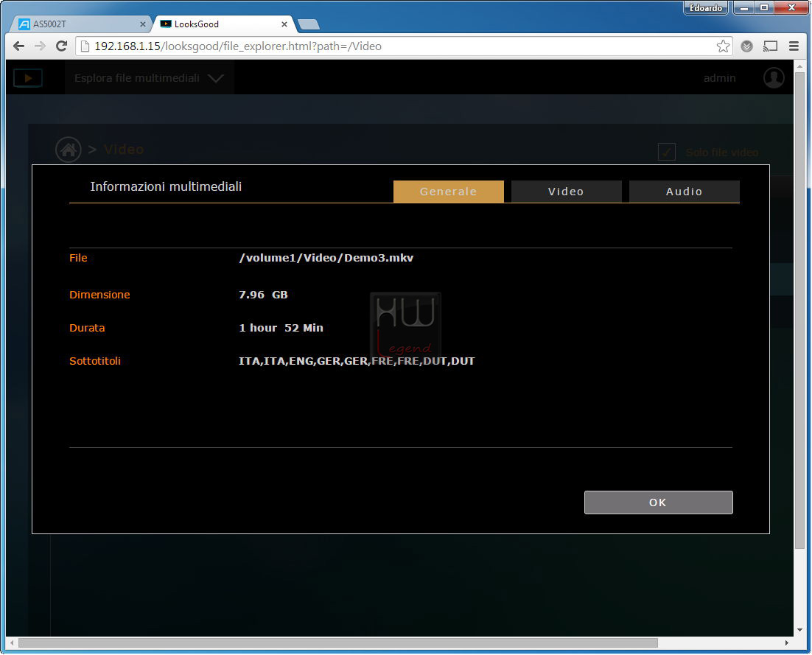This screenshot has width=812, height=655.
Task: Select the LooksGood browser tab
Action: pos(223,24)
